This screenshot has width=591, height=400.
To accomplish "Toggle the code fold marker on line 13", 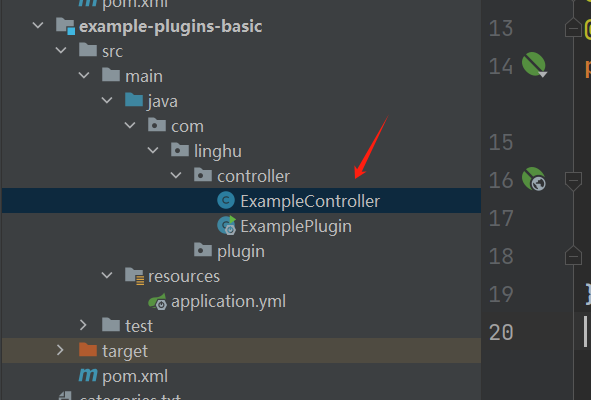I will tap(573, 28).
